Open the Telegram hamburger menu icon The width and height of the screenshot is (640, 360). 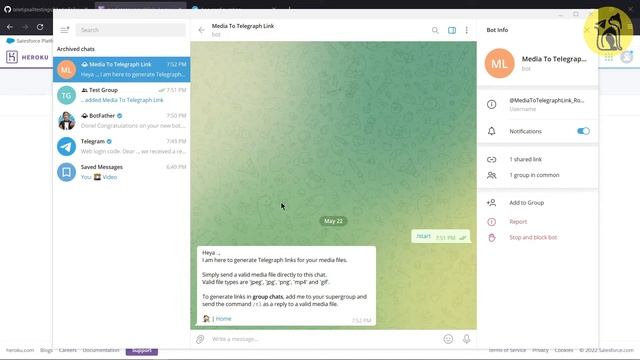[64, 30]
